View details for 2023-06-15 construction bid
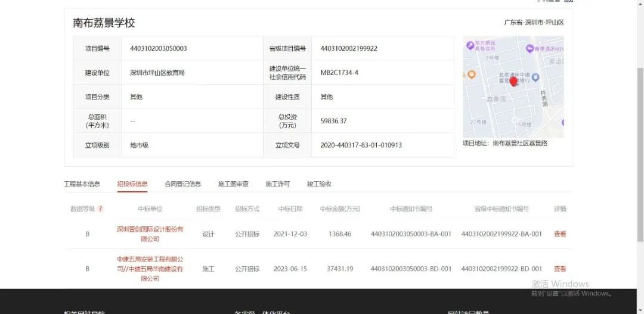Screen dimensions: 644x314 pyautogui.click(x=560, y=269)
